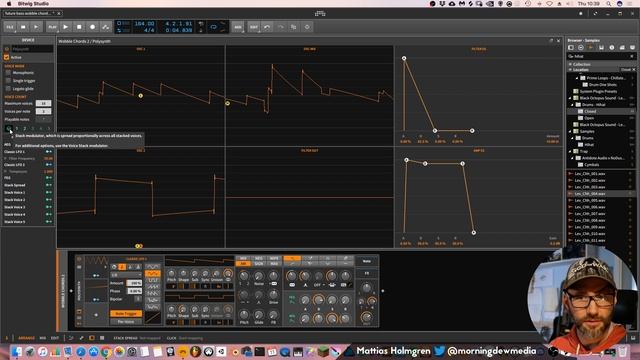This screenshot has height=360, width=640.
Task: Select the Lev_Chh_001.wav sample
Action: coord(600,174)
